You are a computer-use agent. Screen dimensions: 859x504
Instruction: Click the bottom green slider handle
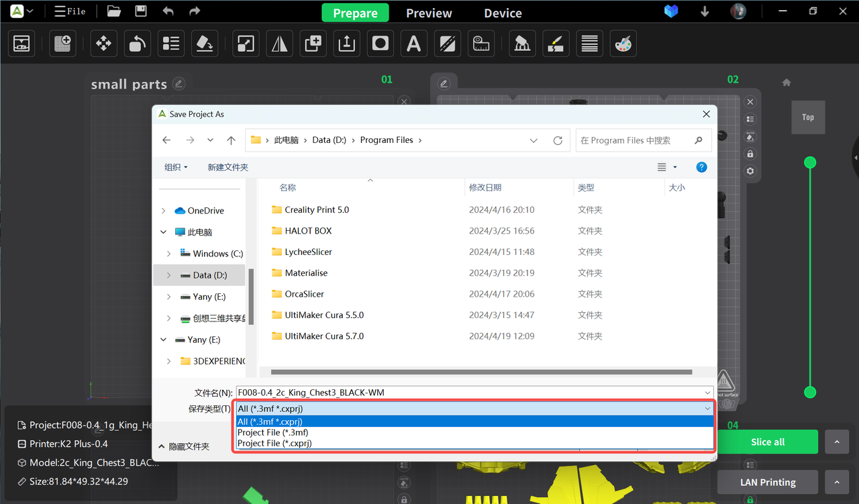(810, 392)
